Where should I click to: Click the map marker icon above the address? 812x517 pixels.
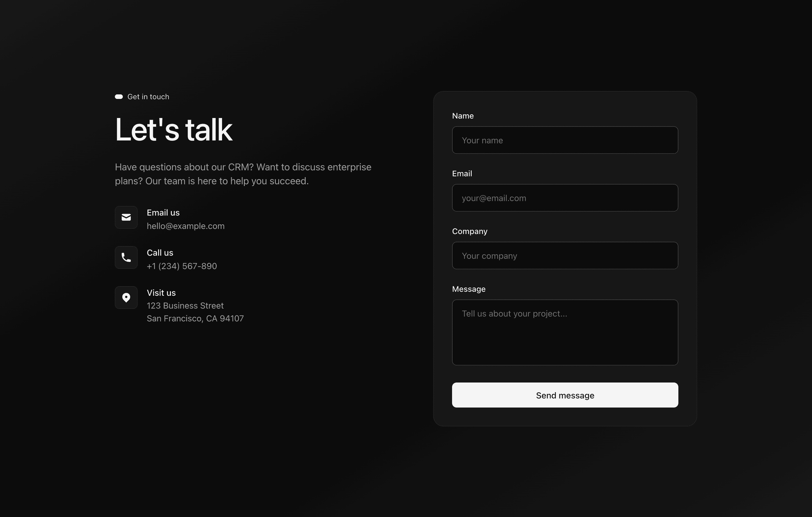tap(126, 297)
